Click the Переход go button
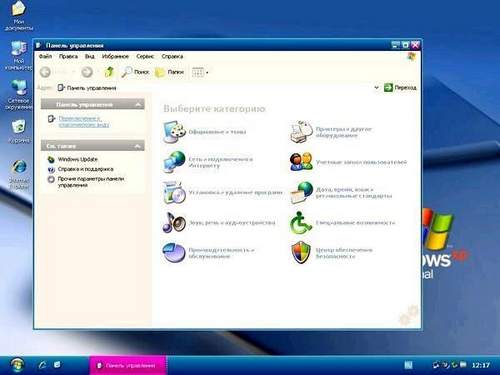 coord(400,88)
